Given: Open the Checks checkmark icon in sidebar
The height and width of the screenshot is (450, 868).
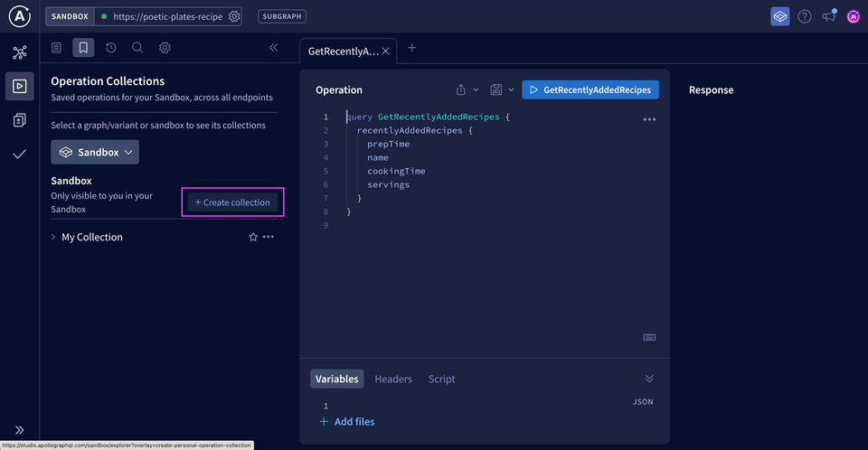Looking at the screenshot, I should (19, 154).
